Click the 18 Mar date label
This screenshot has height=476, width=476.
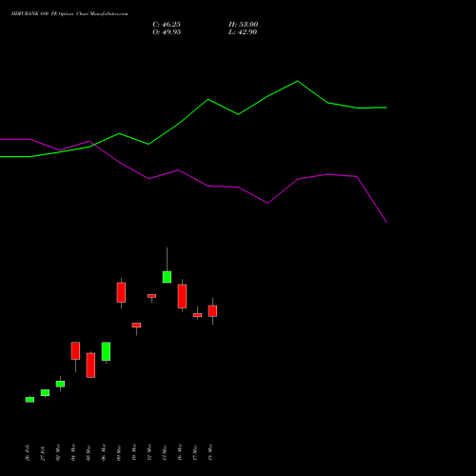[x=210, y=452]
